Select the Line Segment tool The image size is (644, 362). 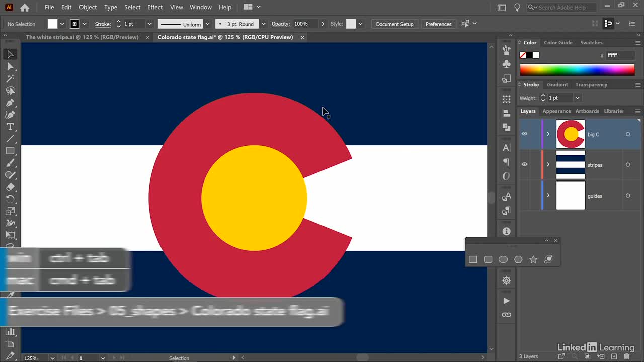10,139
